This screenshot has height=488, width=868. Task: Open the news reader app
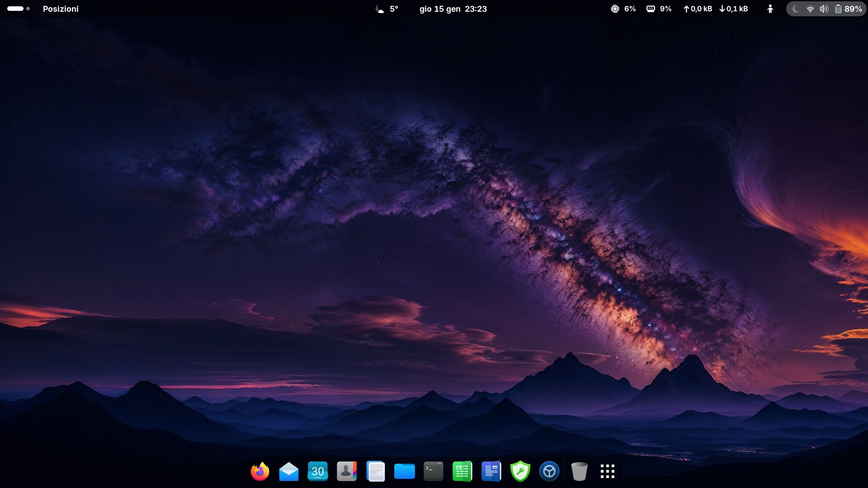click(491, 471)
